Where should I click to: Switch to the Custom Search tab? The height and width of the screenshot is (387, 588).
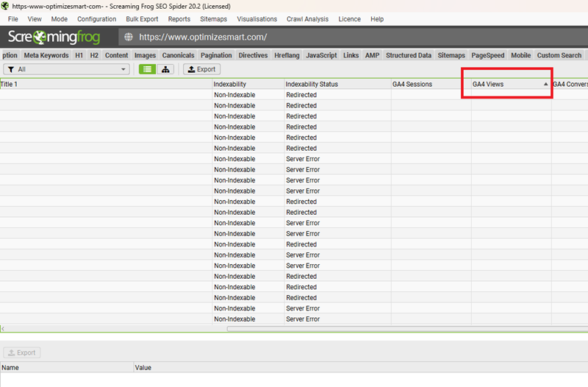coord(559,55)
